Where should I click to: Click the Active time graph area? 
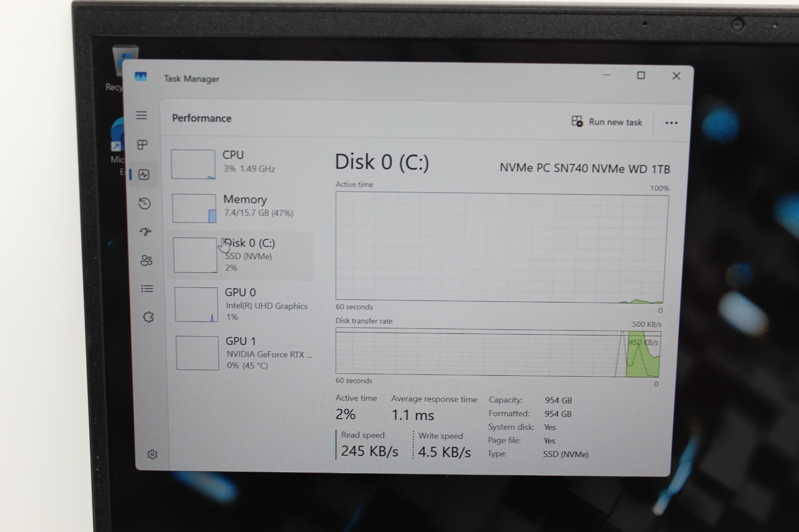pyautogui.click(x=501, y=248)
